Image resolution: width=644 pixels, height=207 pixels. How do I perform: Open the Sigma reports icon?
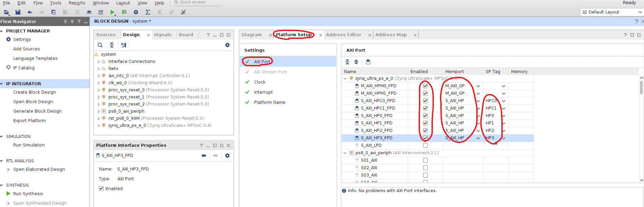point(148,12)
